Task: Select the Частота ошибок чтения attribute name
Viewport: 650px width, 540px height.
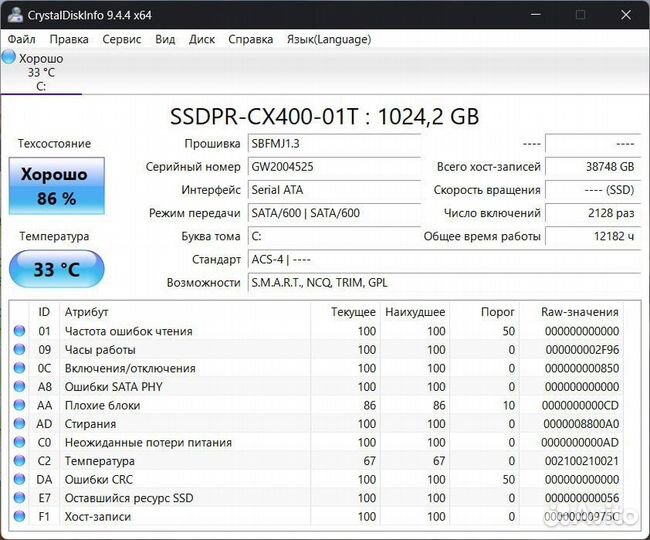Action: tap(129, 331)
